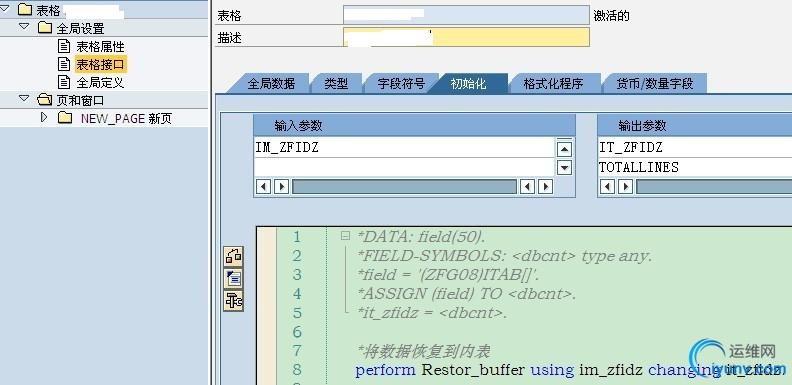Click up arrow of 输入参数 vertical scrollbar

click(564, 149)
